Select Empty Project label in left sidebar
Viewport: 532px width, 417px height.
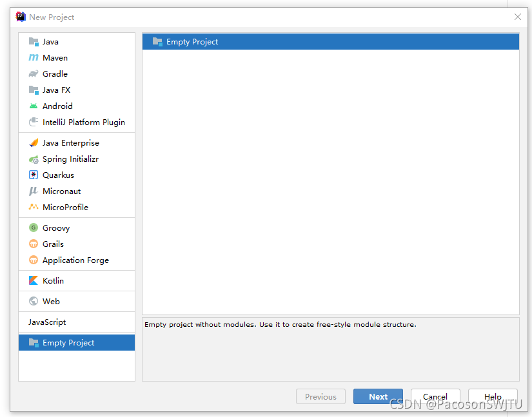tap(68, 343)
